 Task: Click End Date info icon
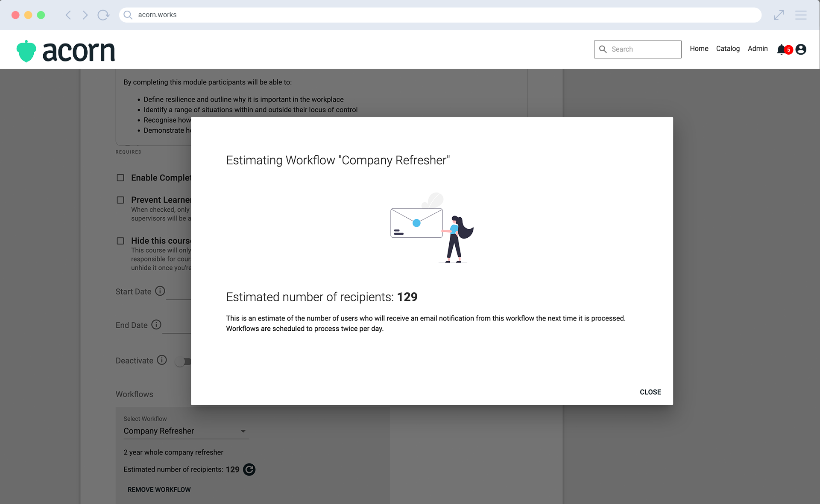[x=156, y=325]
